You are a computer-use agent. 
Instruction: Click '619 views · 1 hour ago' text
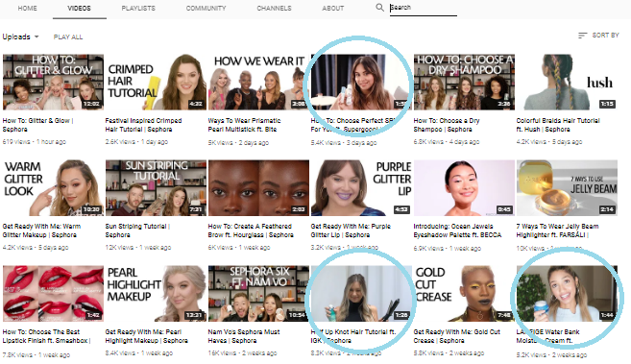35,141
